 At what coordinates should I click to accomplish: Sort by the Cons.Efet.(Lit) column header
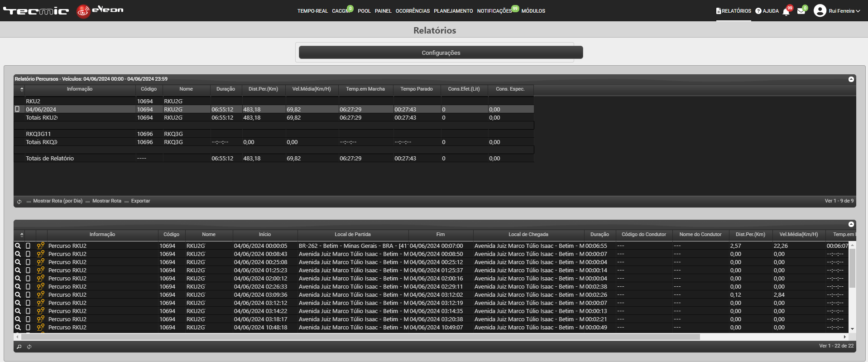pyautogui.click(x=464, y=89)
